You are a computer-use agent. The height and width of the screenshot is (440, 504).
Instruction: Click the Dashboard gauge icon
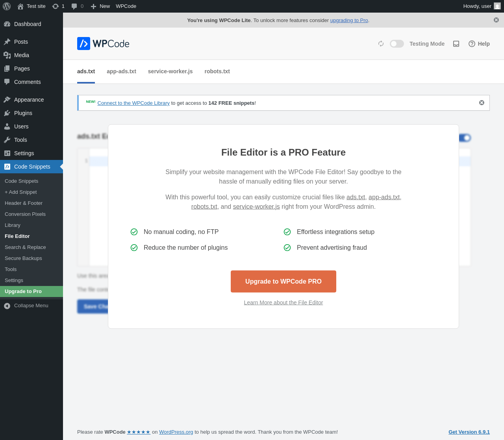tap(7, 24)
